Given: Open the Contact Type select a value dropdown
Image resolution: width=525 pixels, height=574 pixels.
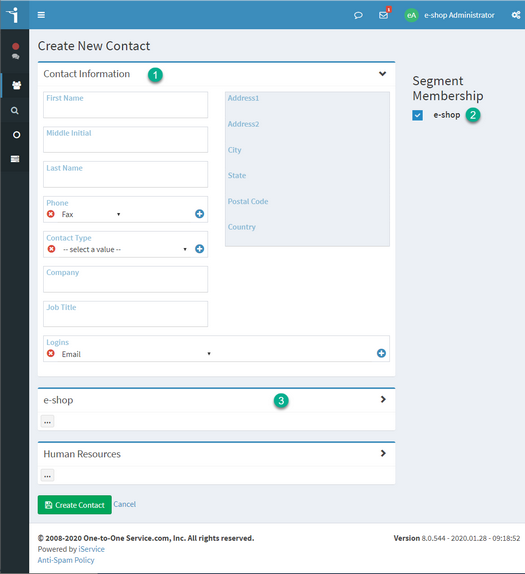Looking at the screenshot, I should pyautogui.click(x=124, y=249).
